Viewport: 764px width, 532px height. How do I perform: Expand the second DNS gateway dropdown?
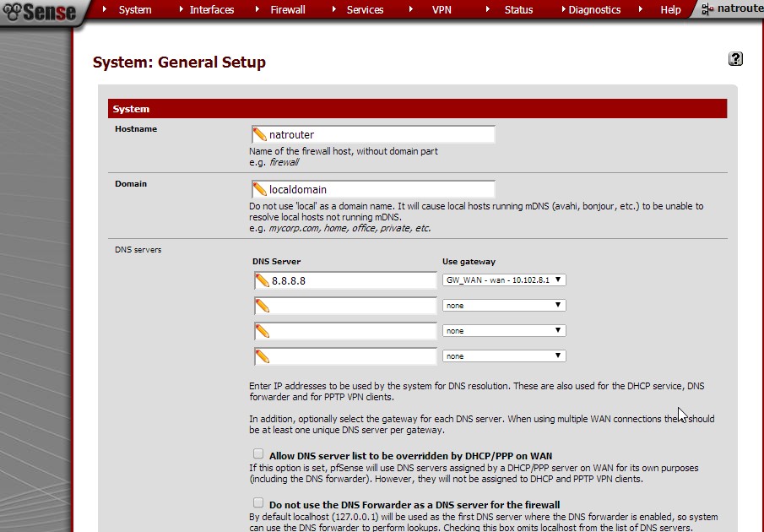[x=504, y=306]
